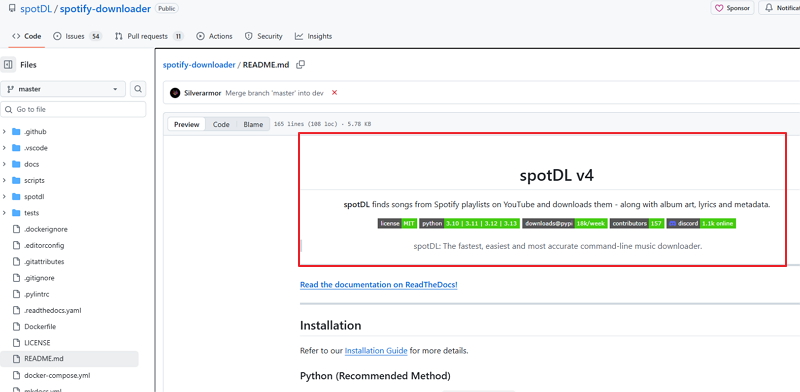Open the Issues tab
Screen dimensions: 800x392
coord(77,36)
